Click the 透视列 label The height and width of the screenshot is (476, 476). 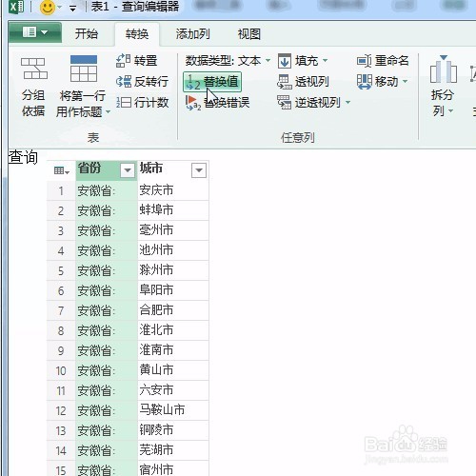click(312, 82)
